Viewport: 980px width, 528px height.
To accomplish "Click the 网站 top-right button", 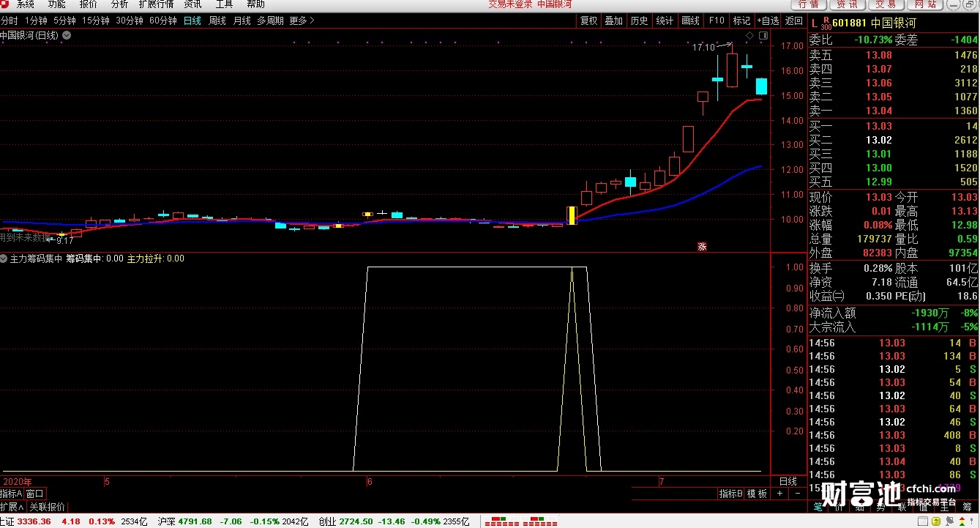I will (x=925, y=4).
